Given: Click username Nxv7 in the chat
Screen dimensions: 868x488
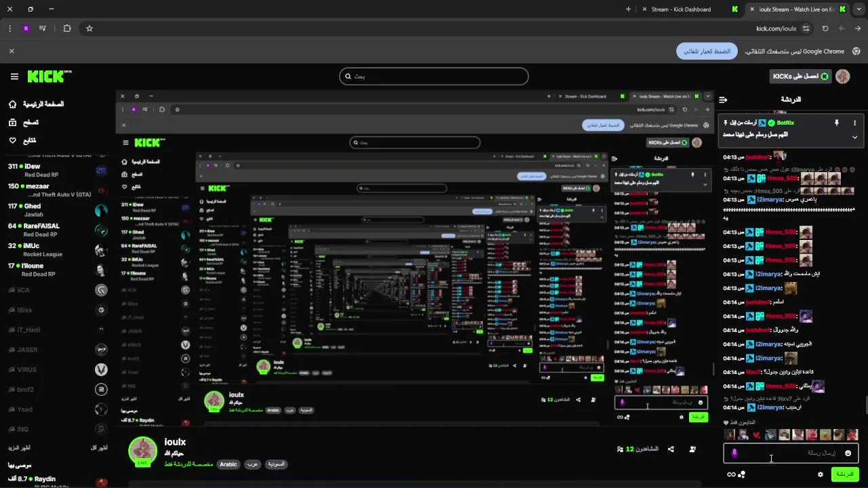Looking at the screenshot, I should tap(753, 372).
